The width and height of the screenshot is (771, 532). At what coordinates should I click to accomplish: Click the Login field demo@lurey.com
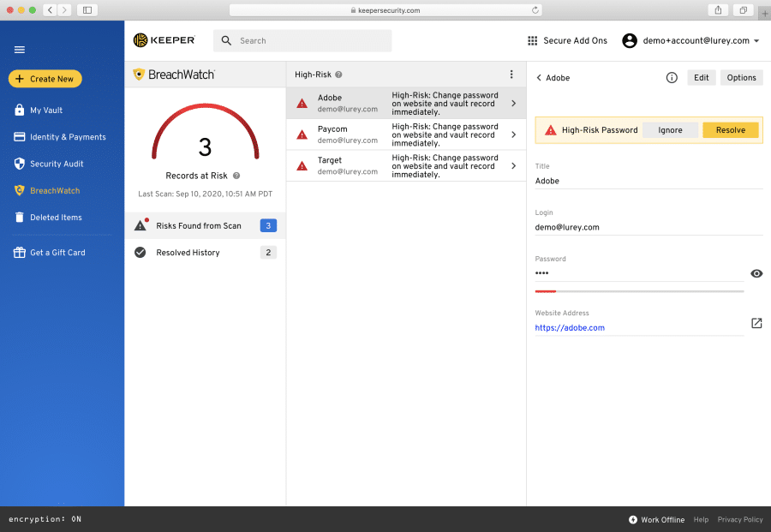coord(649,227)
